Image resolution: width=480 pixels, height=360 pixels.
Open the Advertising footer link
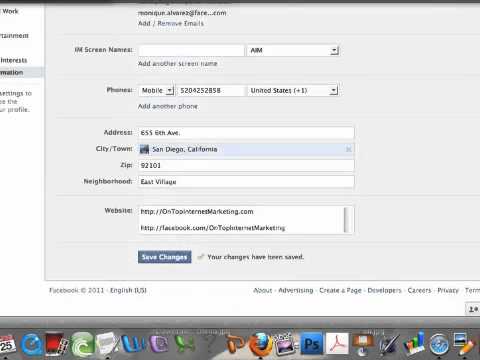click(x=296, y=290)
